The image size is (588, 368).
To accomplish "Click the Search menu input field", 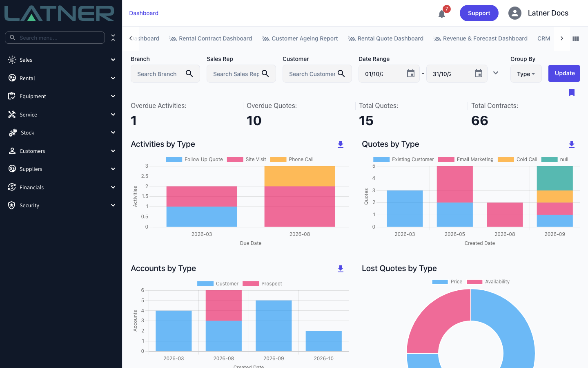I will click(x=55, y=38).
